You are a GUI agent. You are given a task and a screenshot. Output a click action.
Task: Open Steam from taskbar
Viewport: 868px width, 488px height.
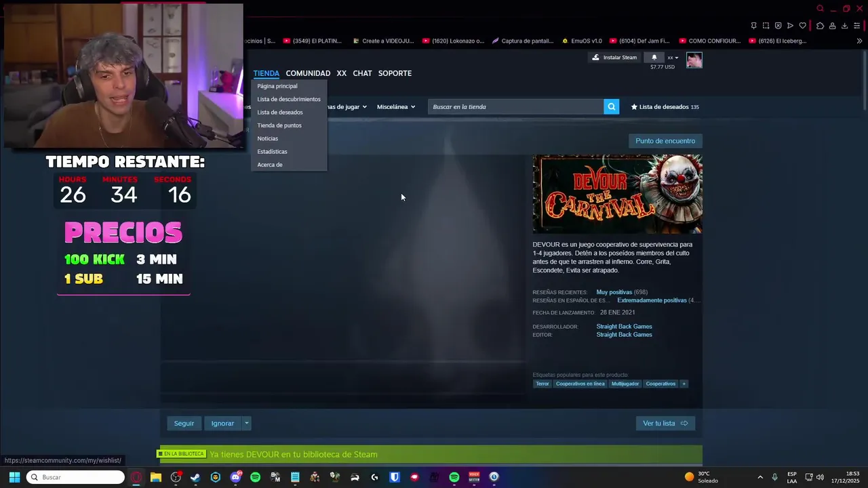195,477
